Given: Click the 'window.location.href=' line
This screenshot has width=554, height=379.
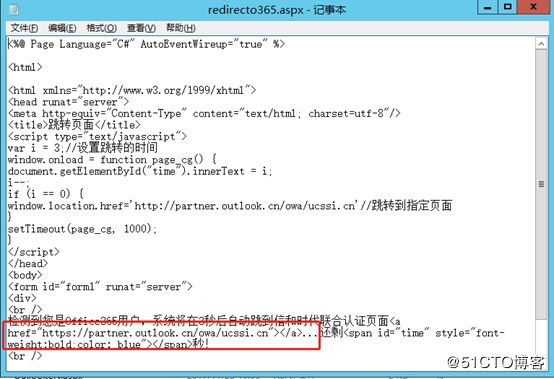Looking at the screenshot, I should pos(230,206).
